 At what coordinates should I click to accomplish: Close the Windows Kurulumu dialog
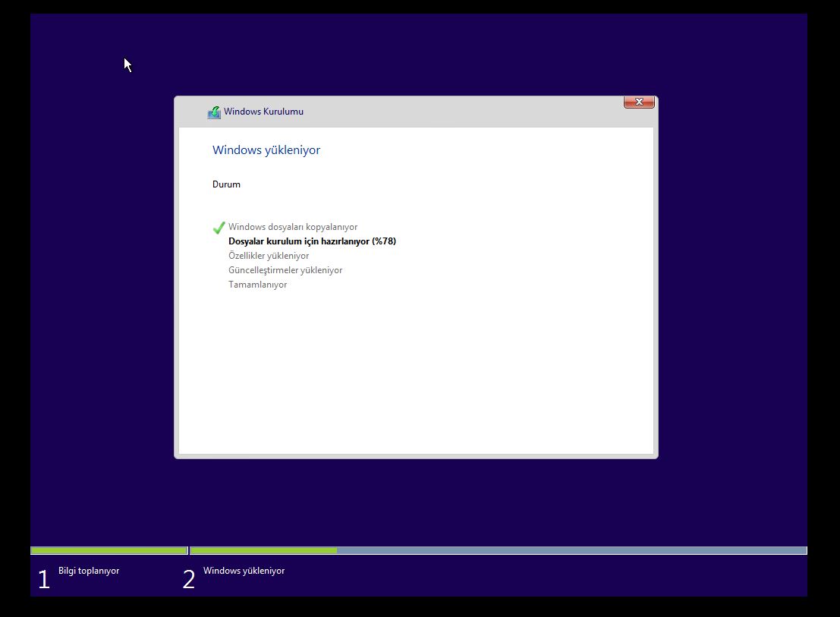(639, 102)
